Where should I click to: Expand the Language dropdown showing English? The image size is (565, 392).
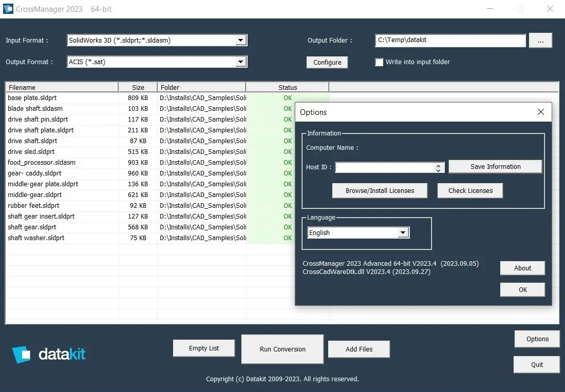coord(403,232)
